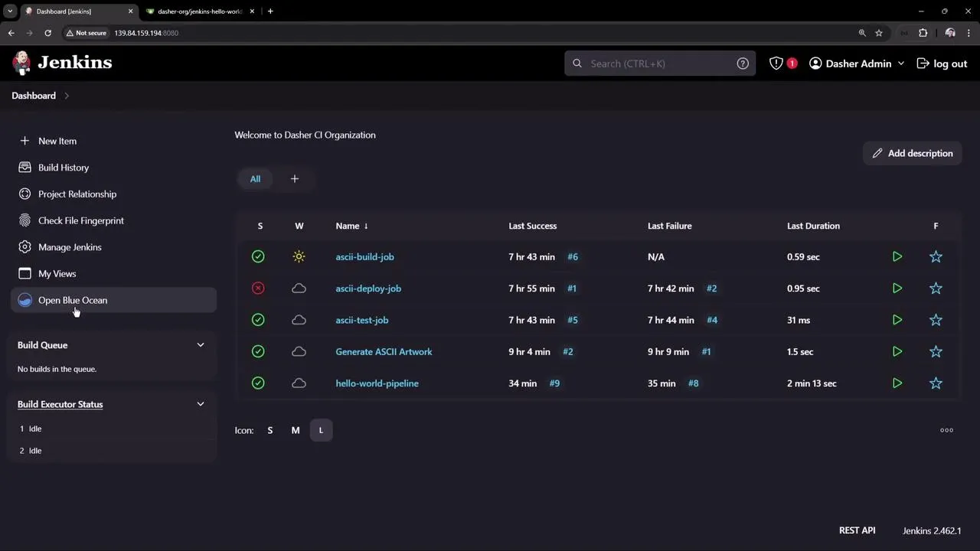
Task: Click the sunny weather icon for ascii-build-job
Action: tap(299, 256)
